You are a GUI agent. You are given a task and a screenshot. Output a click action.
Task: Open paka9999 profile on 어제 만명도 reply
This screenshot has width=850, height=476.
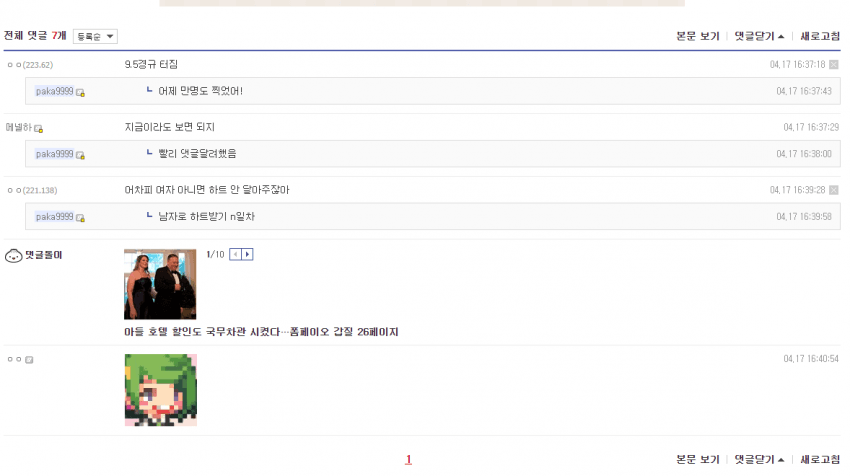(x=54, y=91)
